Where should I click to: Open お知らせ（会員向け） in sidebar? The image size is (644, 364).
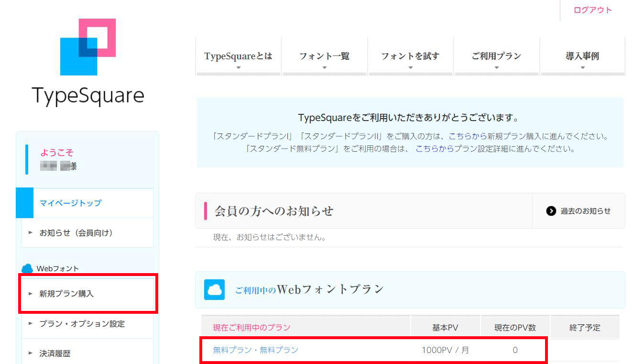(x=76, y=233)
